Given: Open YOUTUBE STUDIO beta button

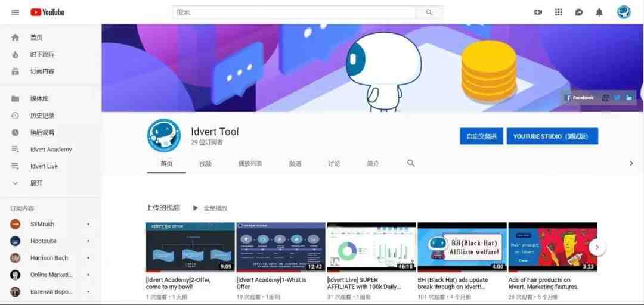Looking at the screenshot, I should (552, 136).
